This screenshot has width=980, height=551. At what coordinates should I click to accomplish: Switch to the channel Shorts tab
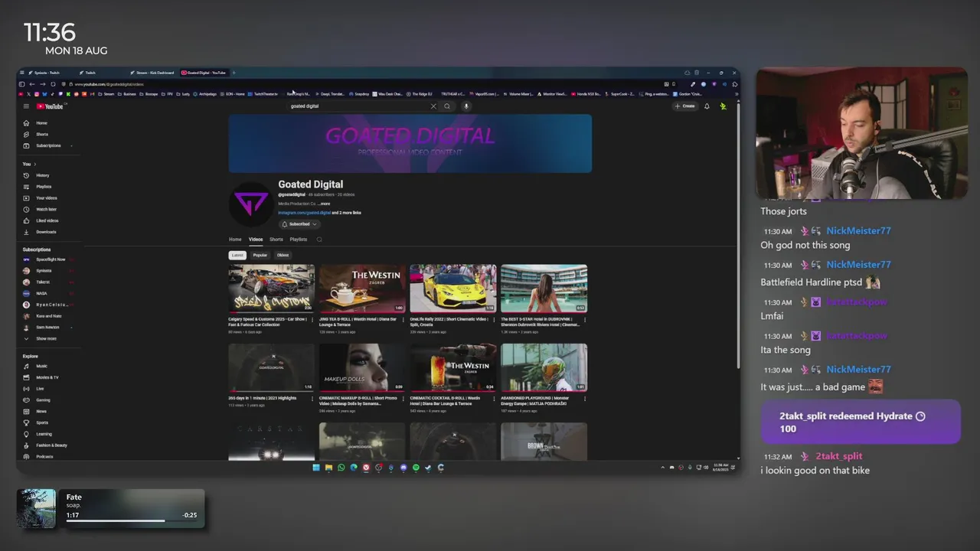276,240
